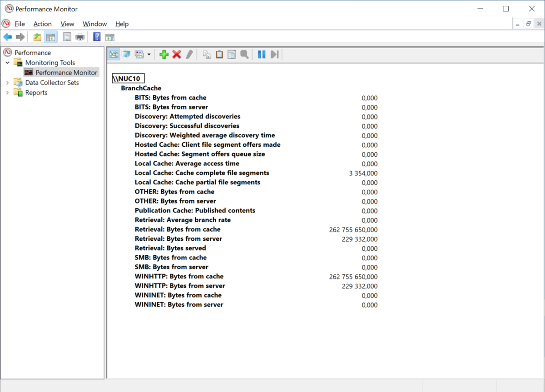Viewport: 545px width, 392px height.
Task: Select WINHTTP: Bytes from cache counter
Action: pyautogui.click(x=179, y=276)
